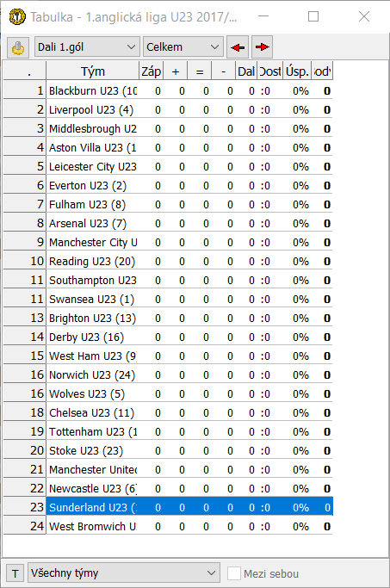Open the Celkem dropdown

[183, 47]
